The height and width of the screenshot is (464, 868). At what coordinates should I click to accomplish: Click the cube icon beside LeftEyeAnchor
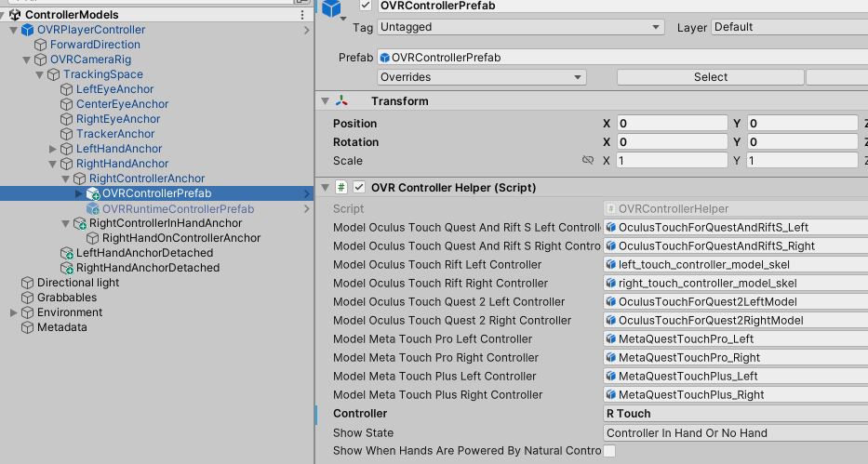click(66, 89)
